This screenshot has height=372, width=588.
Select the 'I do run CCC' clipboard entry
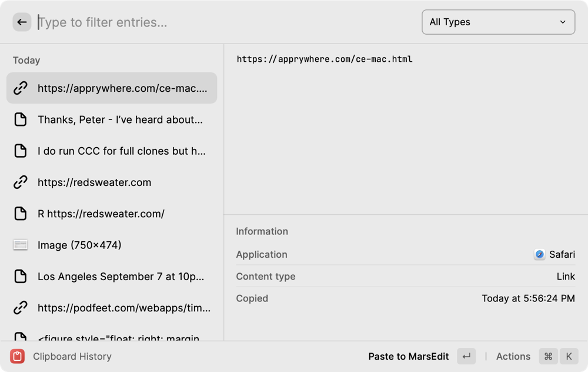point(121,151)
